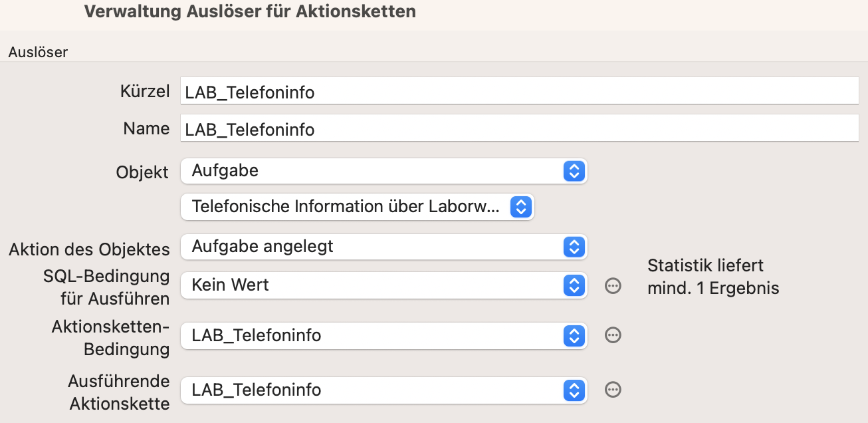Open the Aktionsketten-Bedingung LAB_Telefoninfo dropdown
The height and width of the screenshot is (423, 868).
(x=384, y=336)
